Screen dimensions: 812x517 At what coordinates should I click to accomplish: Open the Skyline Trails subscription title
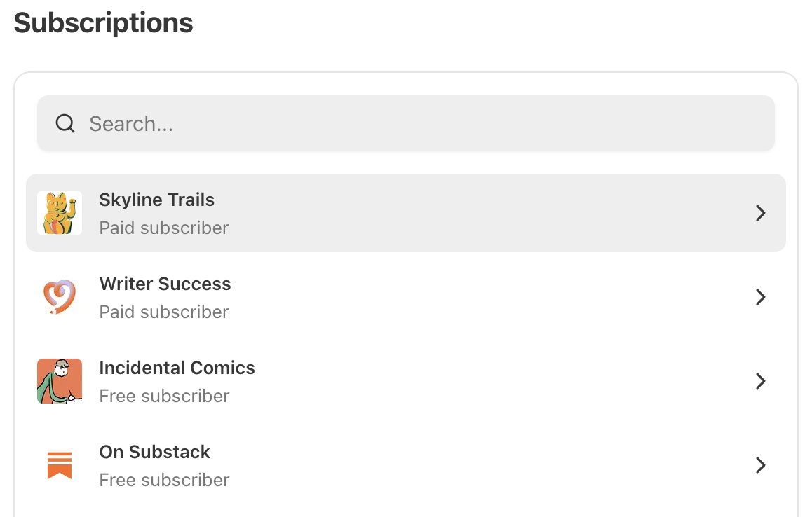(x=156, y=200)
